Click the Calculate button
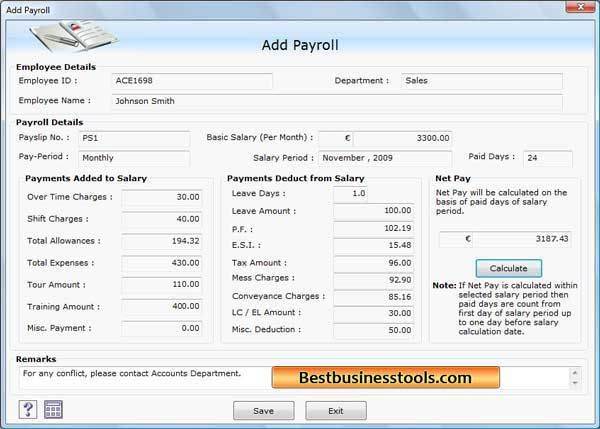Screen dimensions: 600x429 click(x=509, y=268)
